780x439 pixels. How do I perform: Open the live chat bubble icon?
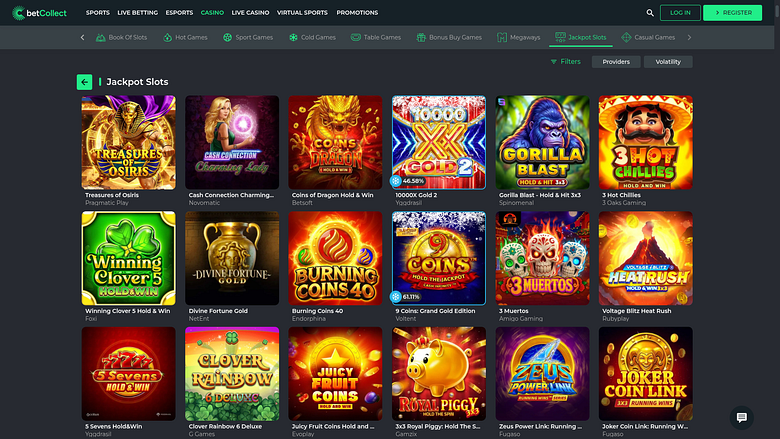741,418
